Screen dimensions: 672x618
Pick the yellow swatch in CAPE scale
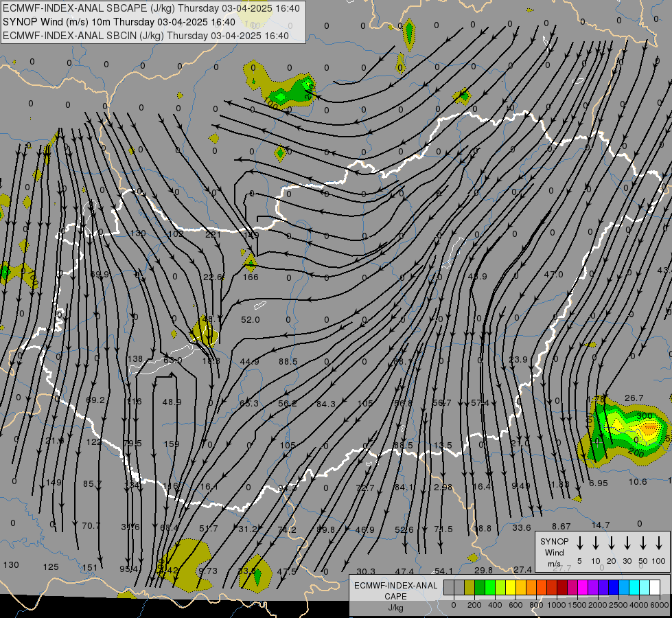point(511,588)
